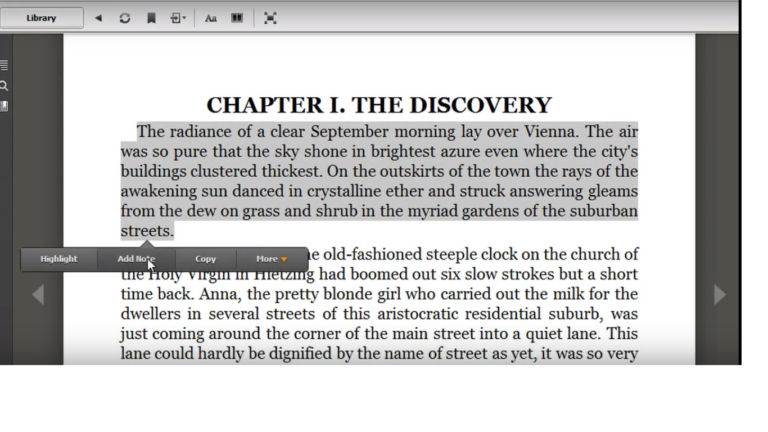The image size is (768, 432).
Task: Go to the next page arrow
Action: click(x=720, y=294)
